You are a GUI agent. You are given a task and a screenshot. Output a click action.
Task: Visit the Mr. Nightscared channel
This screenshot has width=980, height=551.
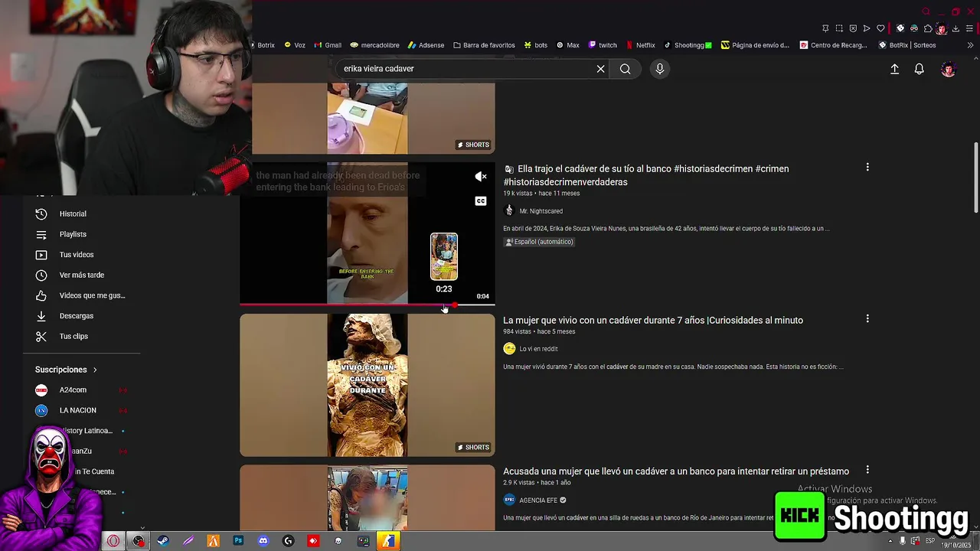click(x=541, y=211)
